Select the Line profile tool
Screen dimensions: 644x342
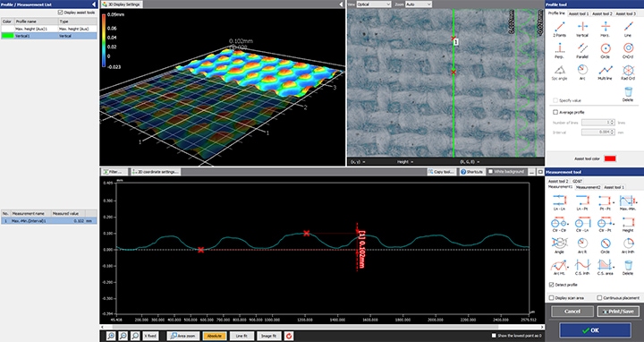pos(628,29)
